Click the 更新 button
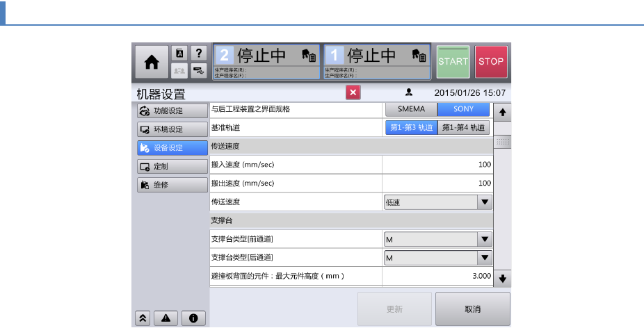The height and width of the screenshot is (328, 644). pos(394,309)
